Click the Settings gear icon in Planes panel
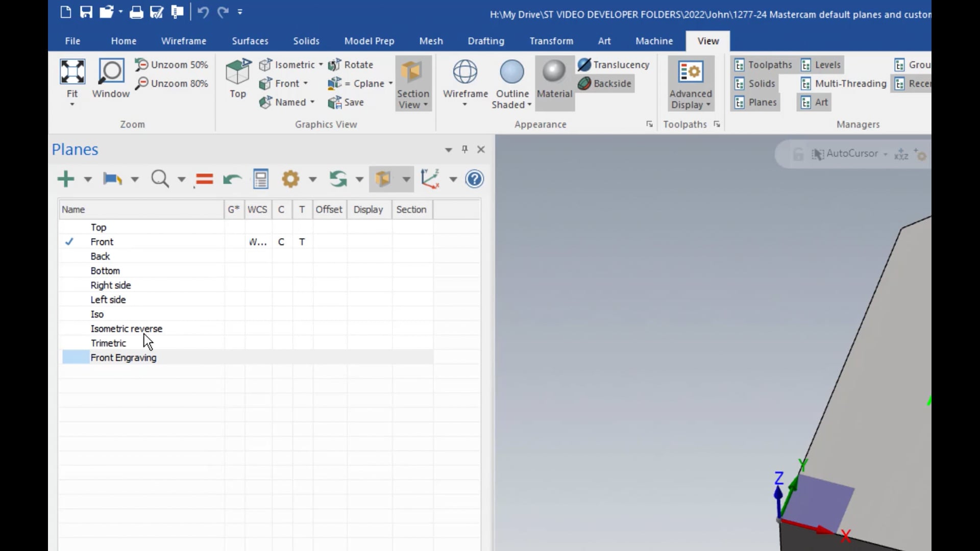Viewport: 980px width, 551px height. pyautogui.click(x=291, y=178)
